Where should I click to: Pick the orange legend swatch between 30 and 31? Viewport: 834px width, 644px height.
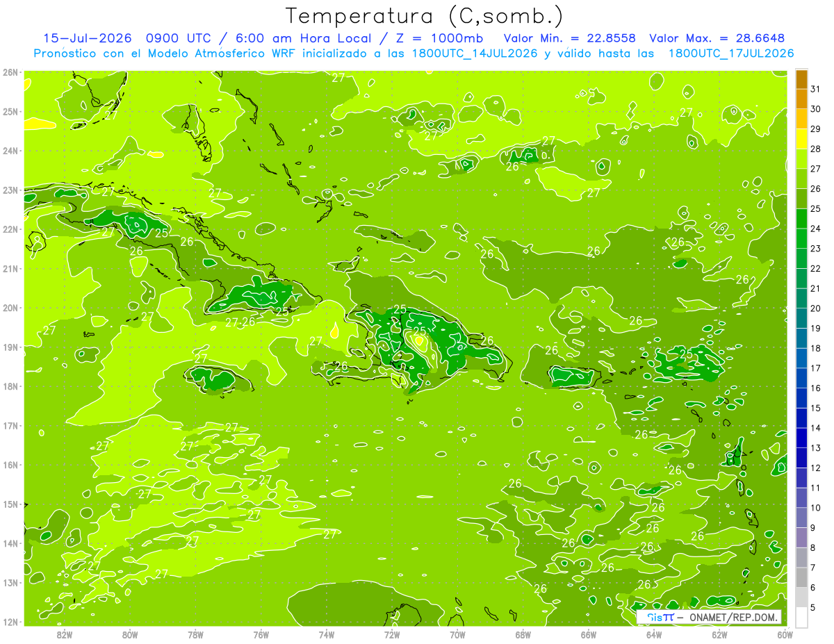pyautogui.click(x=801, y=99)
